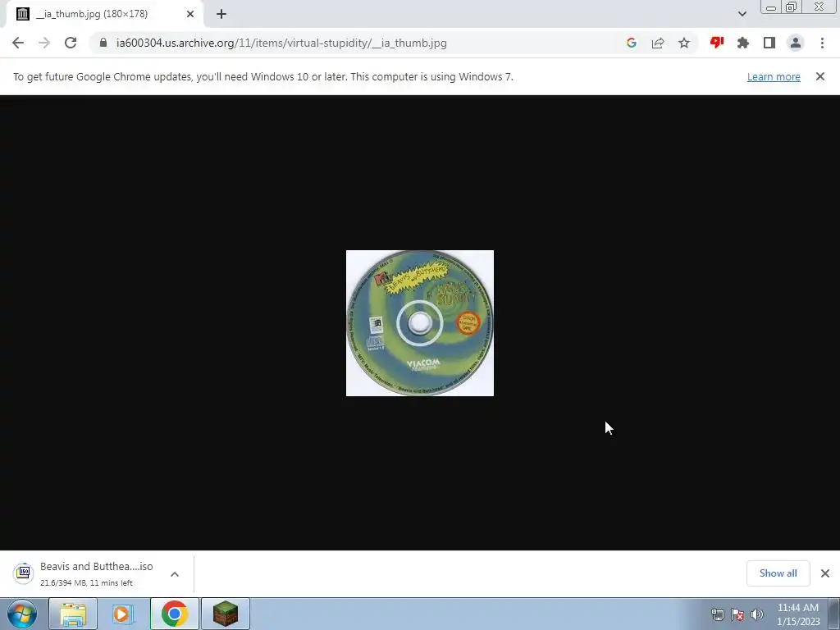Click the Show desktop strip

[x=834, y=614]
